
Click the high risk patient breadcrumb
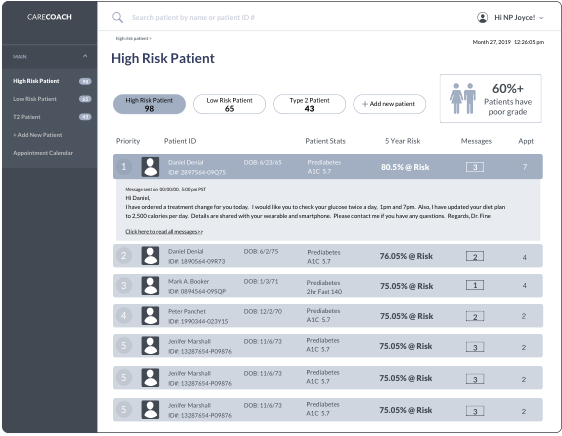point(133,38)
